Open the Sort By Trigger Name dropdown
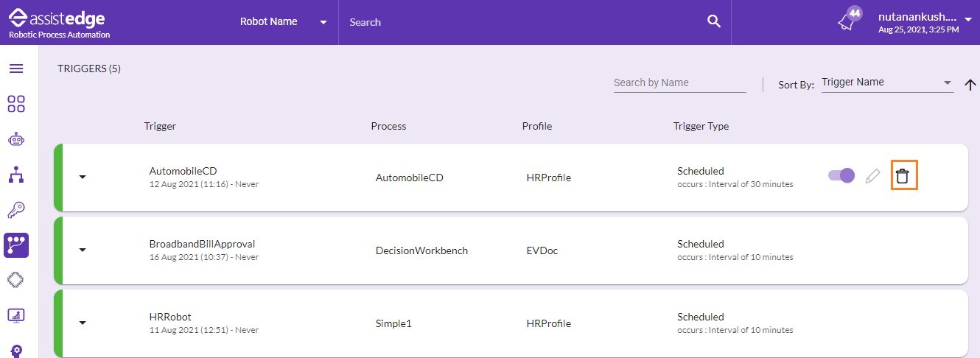Screen dimensions: 980x358 coord(887,83)
